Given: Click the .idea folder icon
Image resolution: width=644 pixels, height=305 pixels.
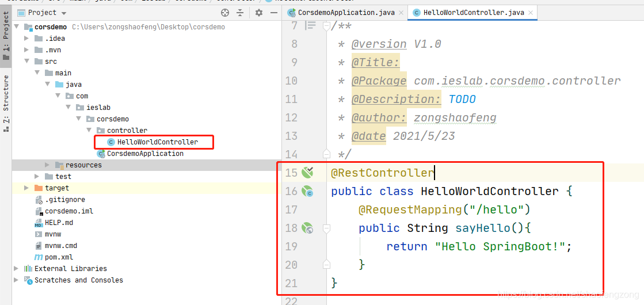Looking at the screenshot, I should pos(39,39).
